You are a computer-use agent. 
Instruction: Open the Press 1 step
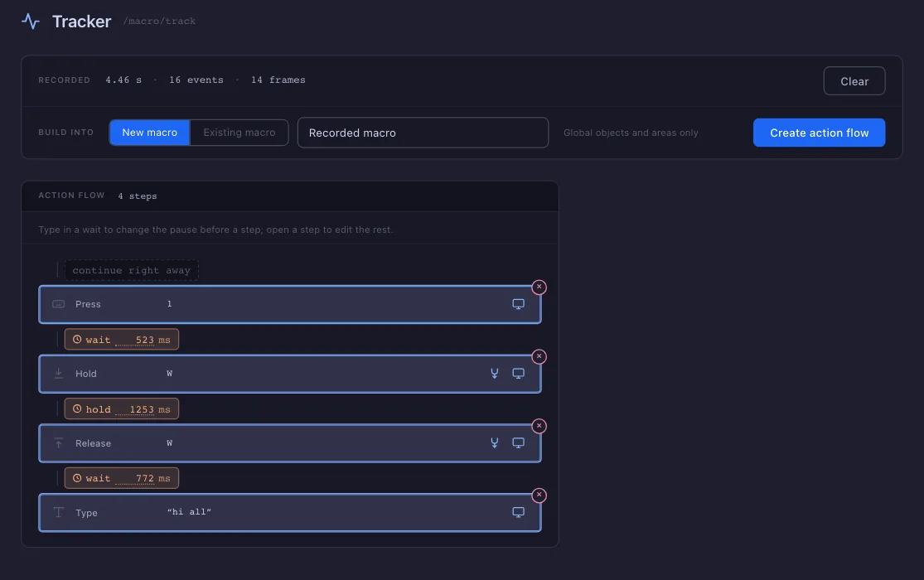click(x=290, y=304)
